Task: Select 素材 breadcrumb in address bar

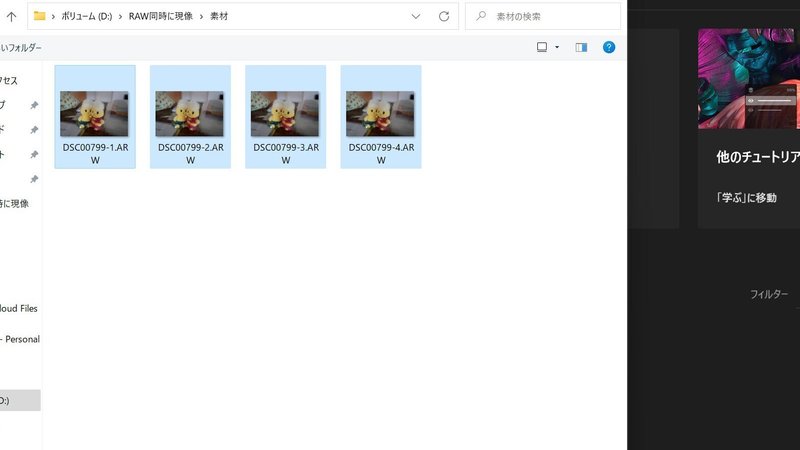Action: tap(219, 16)
